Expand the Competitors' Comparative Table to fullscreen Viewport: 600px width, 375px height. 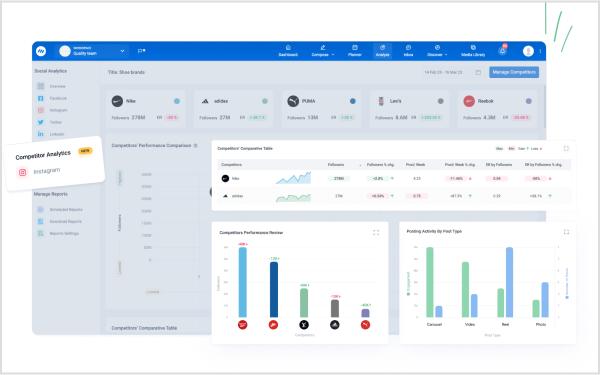(x=566, y=148)
